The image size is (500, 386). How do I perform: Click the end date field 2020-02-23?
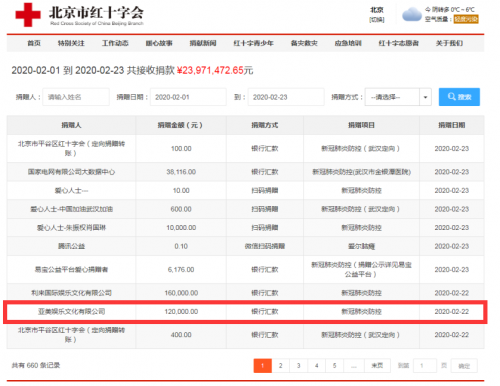coord(286,97)
